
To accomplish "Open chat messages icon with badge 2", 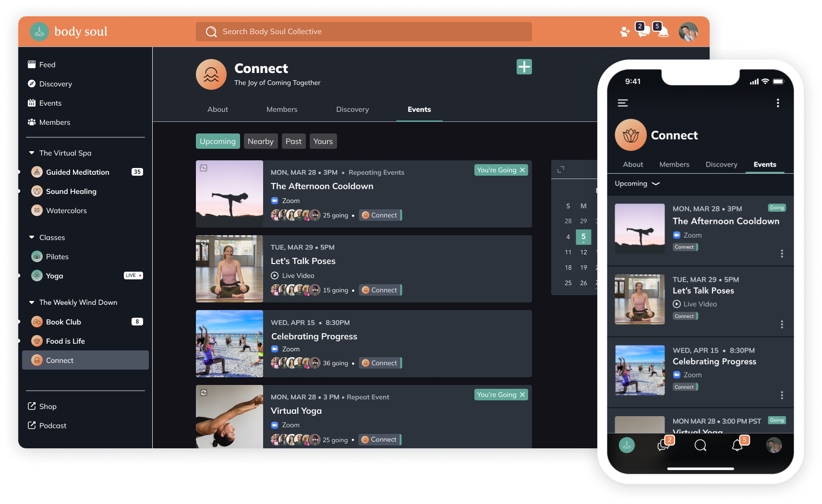I will (643, 32).
